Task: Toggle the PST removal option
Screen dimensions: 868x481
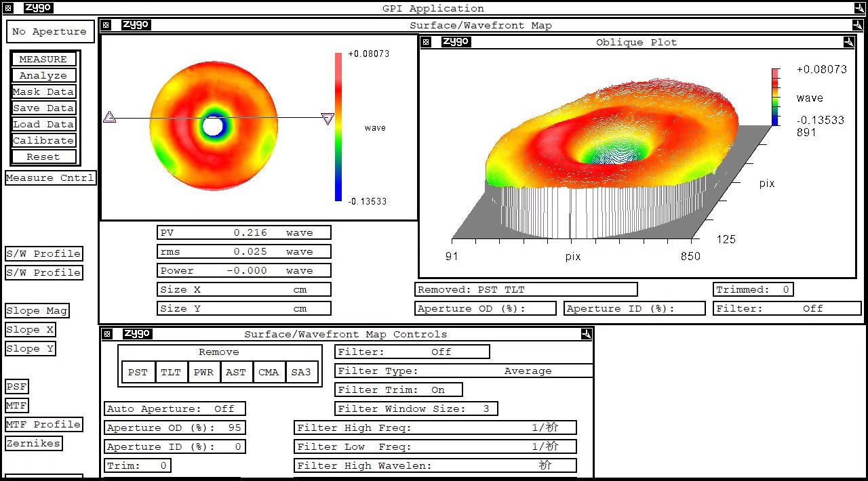Action: tap(138, 372)
